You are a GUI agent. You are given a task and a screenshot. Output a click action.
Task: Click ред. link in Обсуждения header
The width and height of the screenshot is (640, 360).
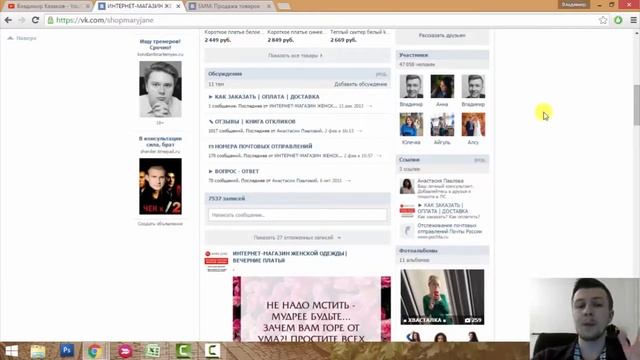[381, 74]
